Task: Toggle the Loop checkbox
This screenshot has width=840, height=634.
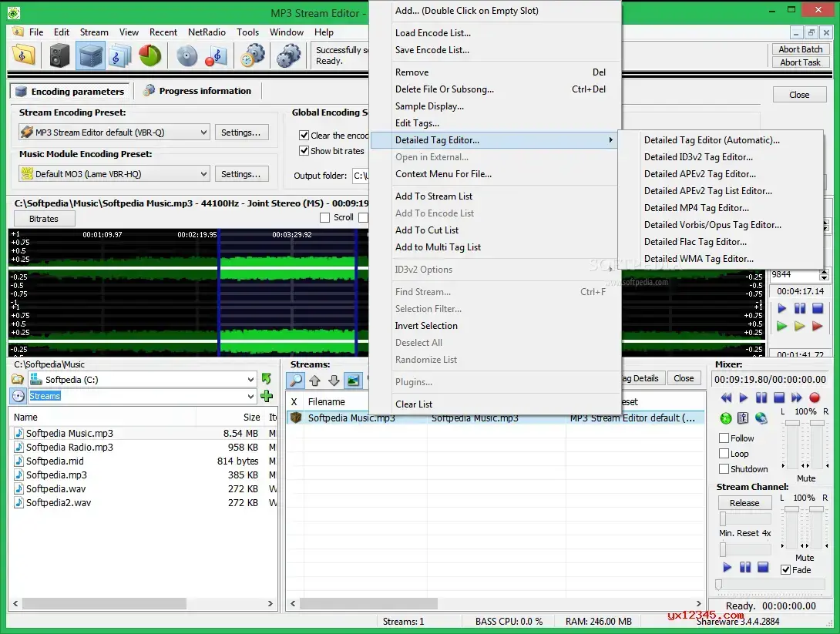Action: click(x=724, y=454)
